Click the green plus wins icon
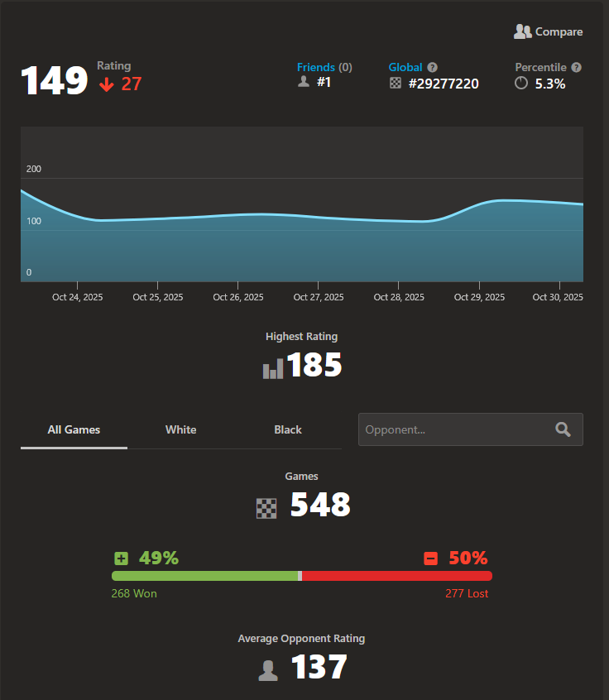The width and height of the screenshot is (609, 700). pyautogui.click(x=121, y=559)
